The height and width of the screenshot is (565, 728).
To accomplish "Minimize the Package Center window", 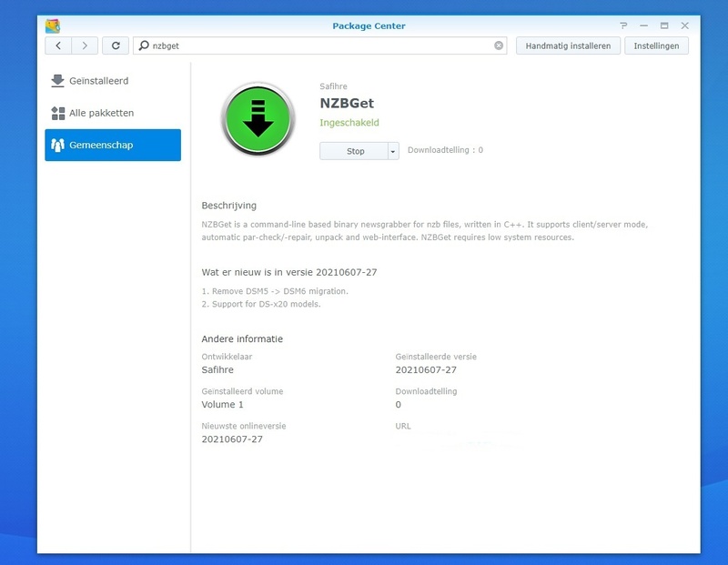I will coord(643,25).
